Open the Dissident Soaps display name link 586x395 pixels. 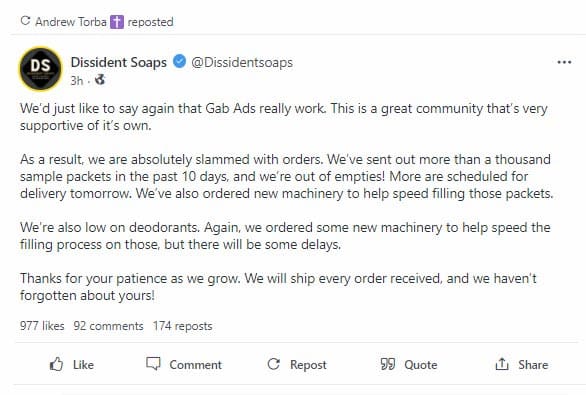pos(119,62)
